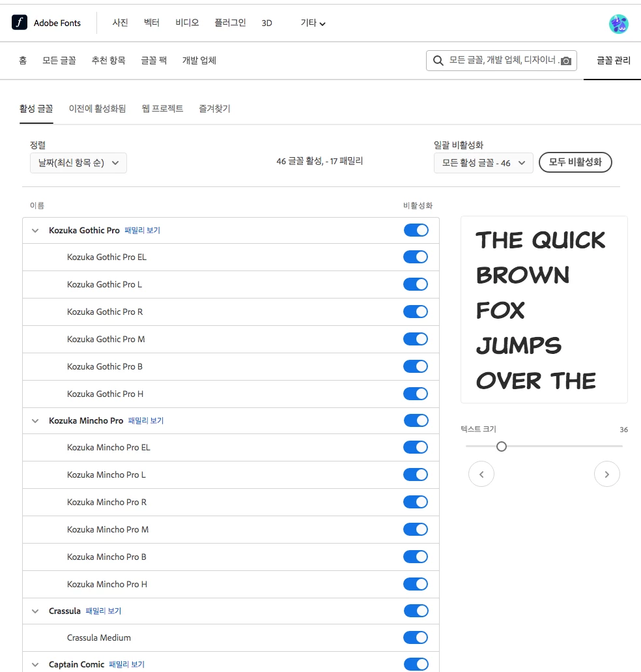The width and height of the screenshot is (641, 672).
Task: Deactivate Kozuka Gothic Pro B
Action: tap(416, 366)
